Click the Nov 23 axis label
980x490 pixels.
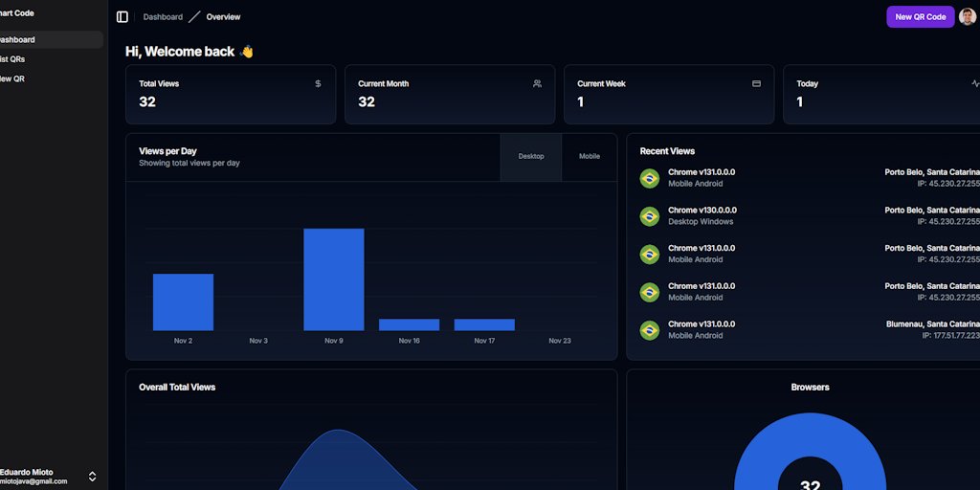click(x=559, y=341)
